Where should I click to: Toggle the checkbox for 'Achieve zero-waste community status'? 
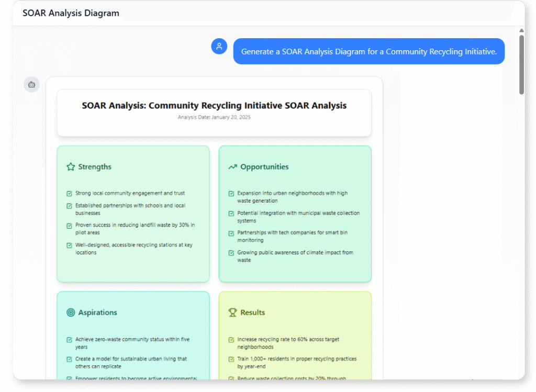[69, 339]
